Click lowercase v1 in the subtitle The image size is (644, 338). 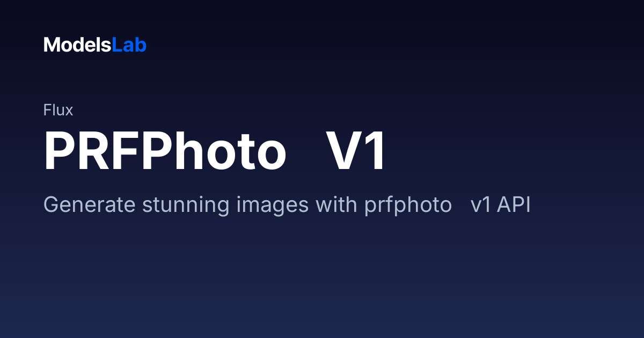[x=480, y=206]
